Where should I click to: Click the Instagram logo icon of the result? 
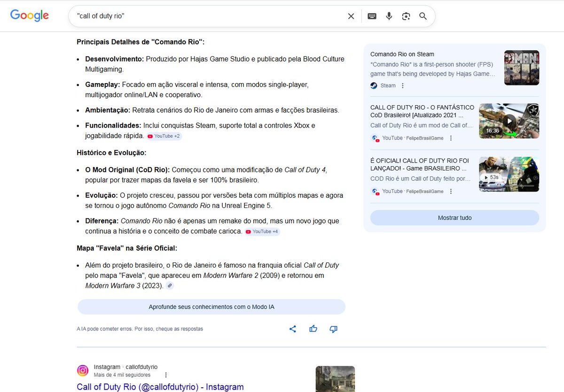pyautogui.click(x=83, y=370)
